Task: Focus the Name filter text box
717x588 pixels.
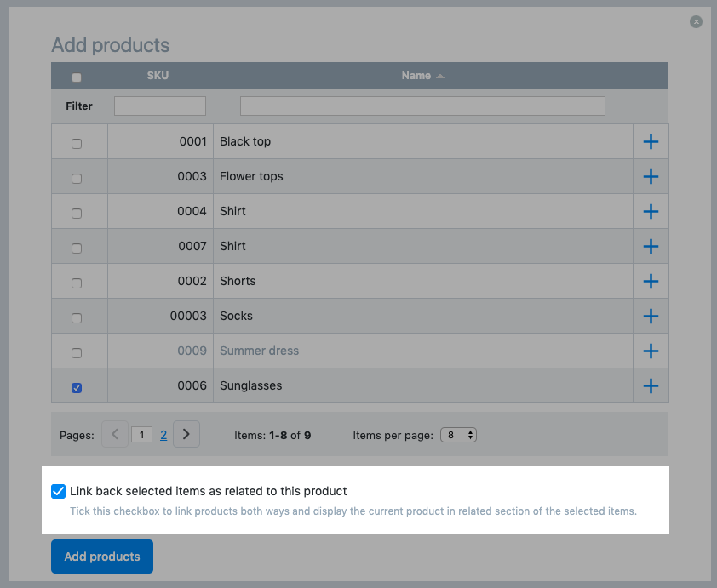Action: click(422, 106)
